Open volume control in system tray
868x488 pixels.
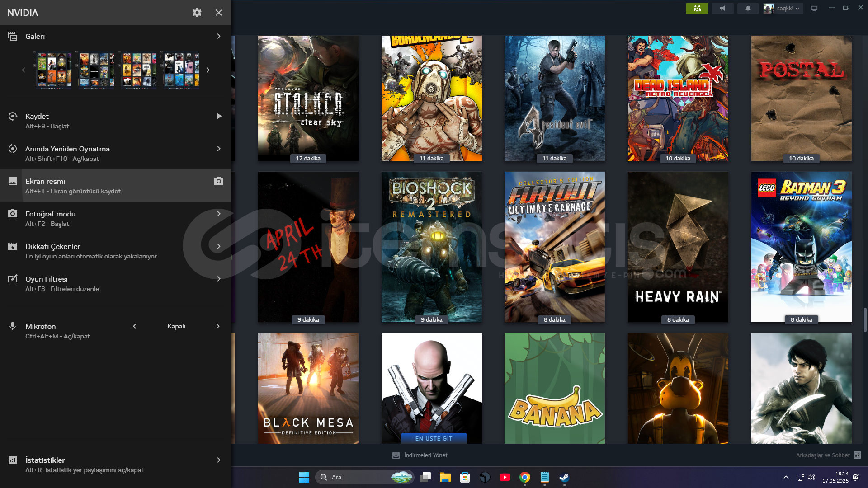[811, 477]
